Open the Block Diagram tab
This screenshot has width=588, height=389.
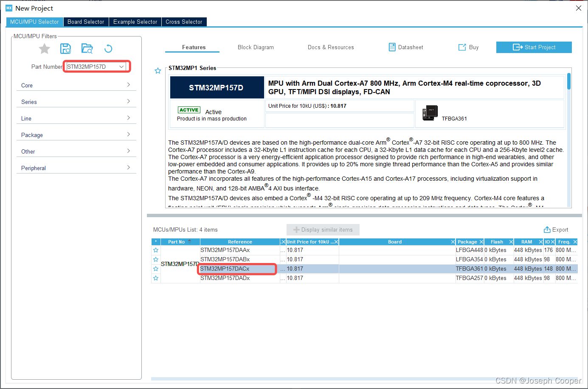[x=256, y=47]
